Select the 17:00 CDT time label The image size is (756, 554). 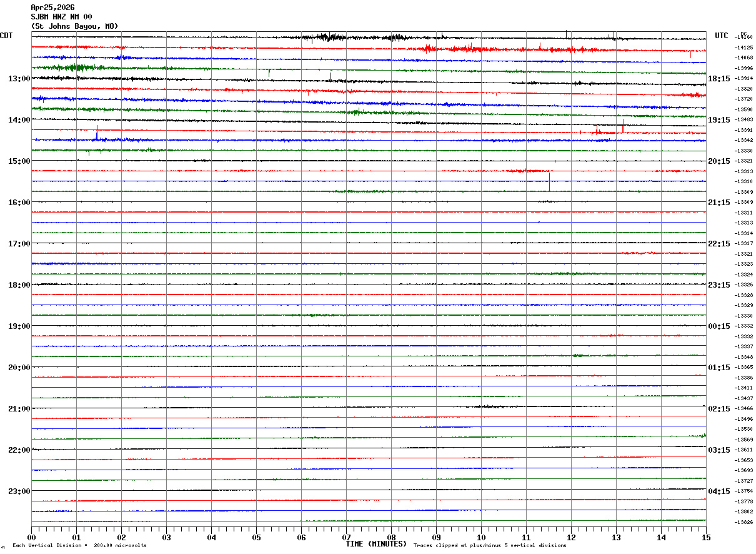[19, 244]
